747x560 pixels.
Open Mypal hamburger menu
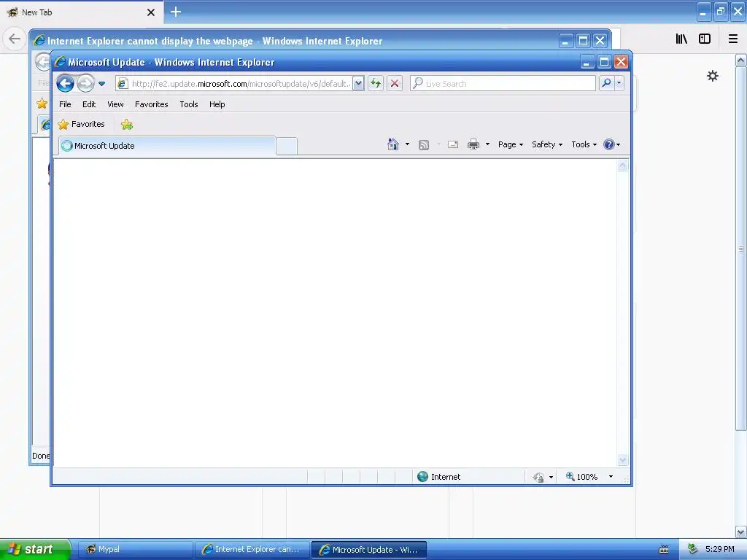733,39
